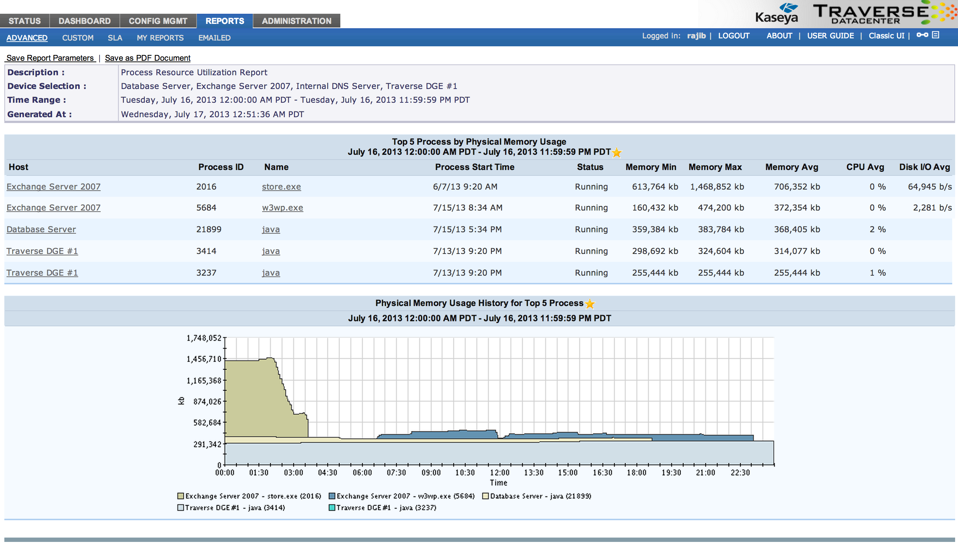Click the Memory Avg column header
The width and height of the screenshot is (958, 560).
click(791, 167)
